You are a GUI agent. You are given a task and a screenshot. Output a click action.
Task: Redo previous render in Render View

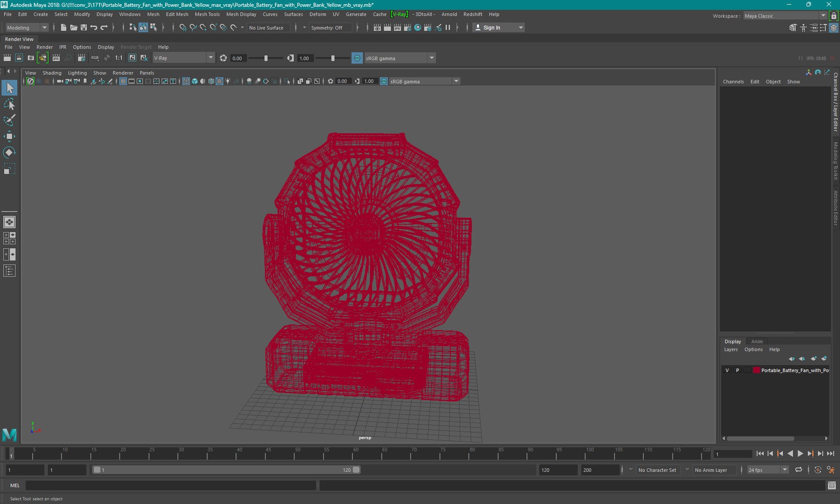click(7, 58)
